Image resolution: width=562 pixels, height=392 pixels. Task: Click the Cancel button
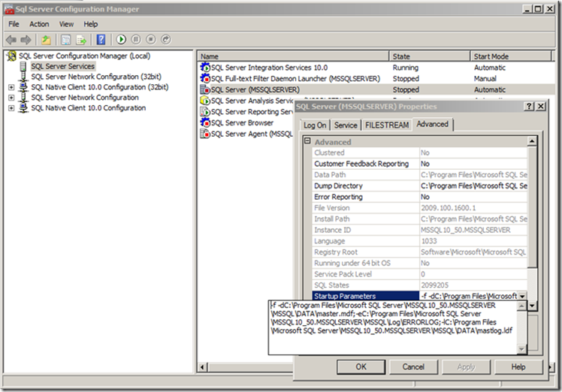(x=414, y=367)
